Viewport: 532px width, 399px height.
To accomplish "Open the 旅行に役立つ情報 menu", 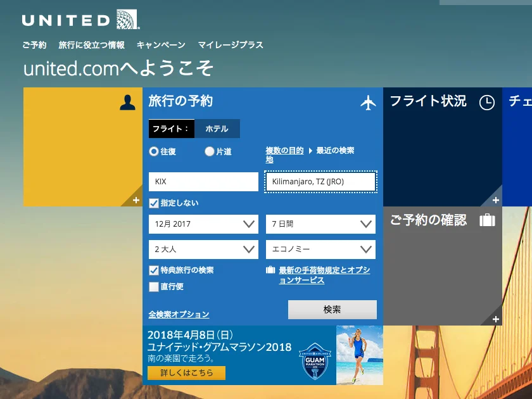I will pos(92,45).
